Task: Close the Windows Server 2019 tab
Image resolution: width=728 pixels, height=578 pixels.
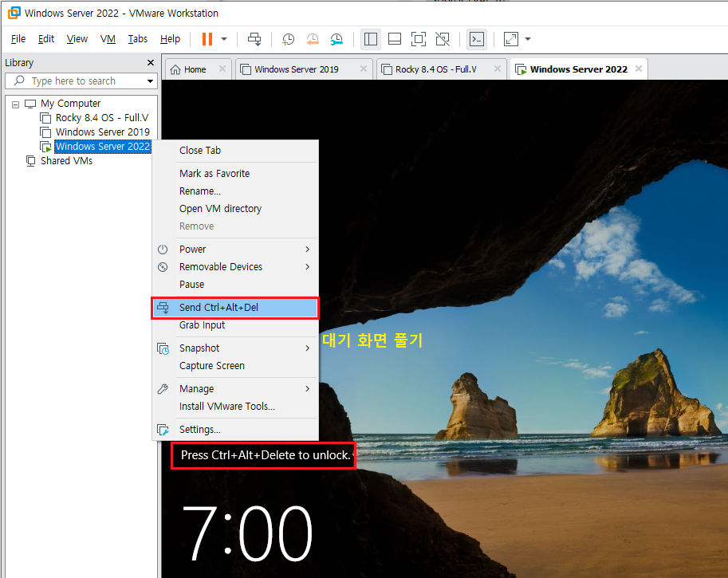Action: click(364, 69)
